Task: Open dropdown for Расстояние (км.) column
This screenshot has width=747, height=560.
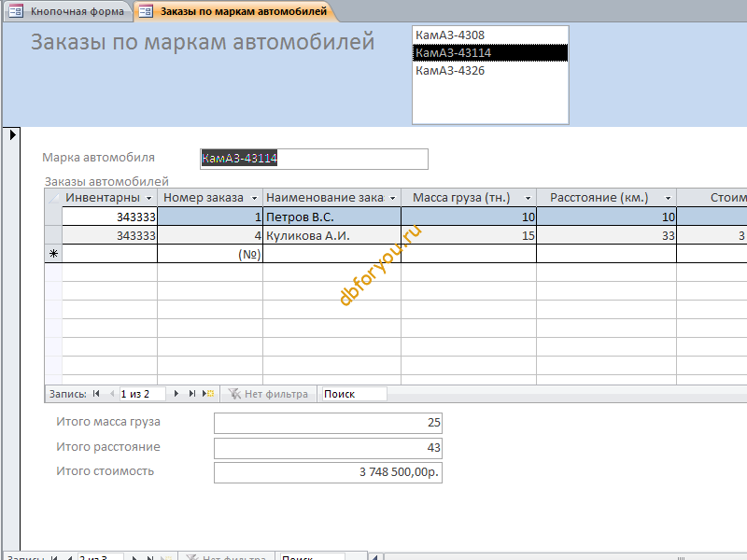Action: [x=668, y=198]
